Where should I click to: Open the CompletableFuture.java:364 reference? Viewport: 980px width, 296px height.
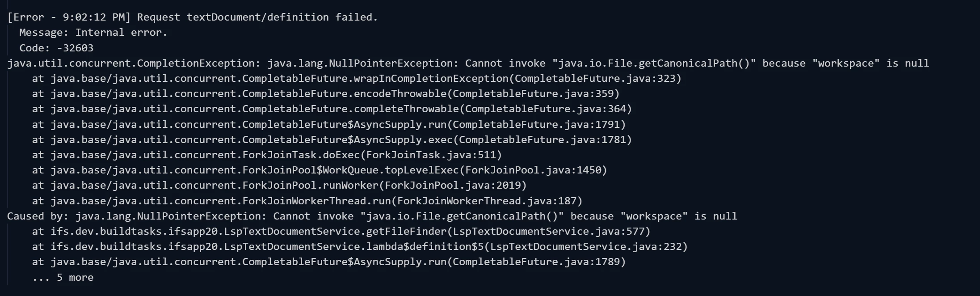pos(548,109)
